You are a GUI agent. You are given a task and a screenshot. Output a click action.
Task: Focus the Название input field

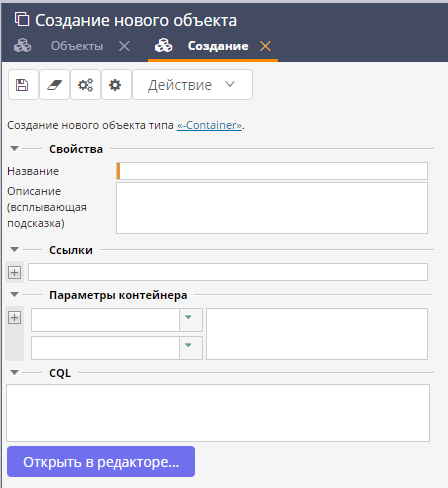click(x=272, y=171)
